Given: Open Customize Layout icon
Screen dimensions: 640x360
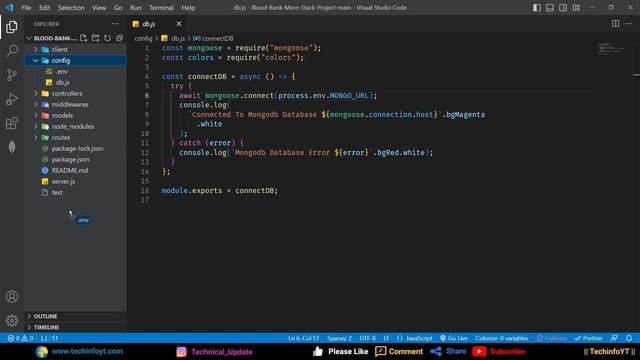Looking at the screenshot, I should pyautogui.click(x=576, y=8).
